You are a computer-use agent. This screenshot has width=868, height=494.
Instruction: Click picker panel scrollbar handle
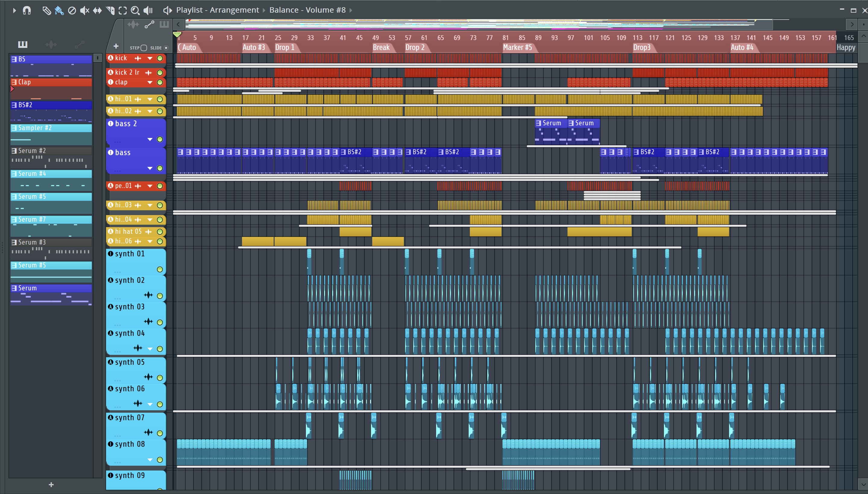97,58
